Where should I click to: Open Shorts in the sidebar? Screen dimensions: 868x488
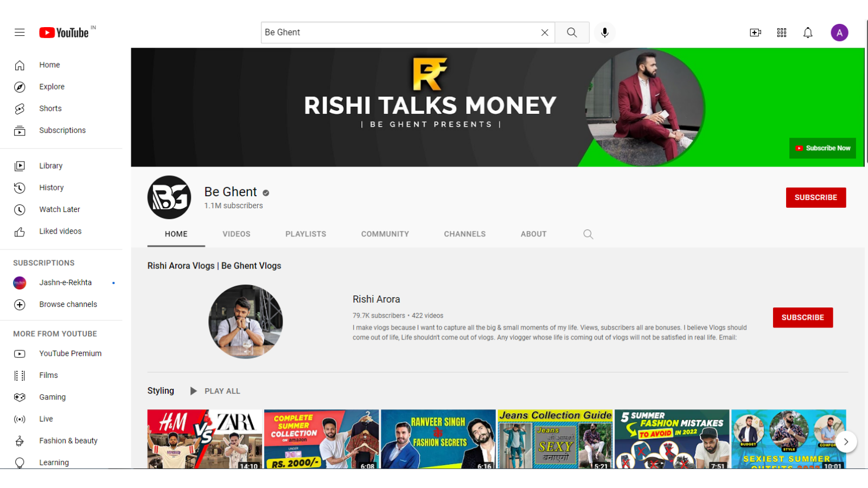[61, 108]
